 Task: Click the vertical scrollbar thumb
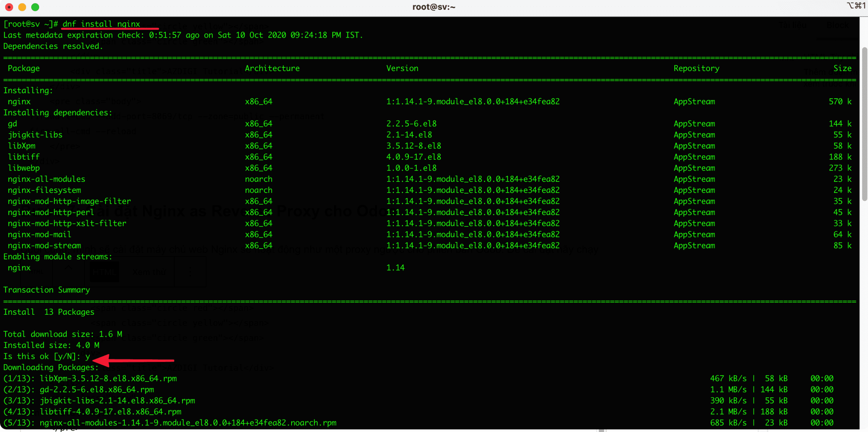coord(864,124)
